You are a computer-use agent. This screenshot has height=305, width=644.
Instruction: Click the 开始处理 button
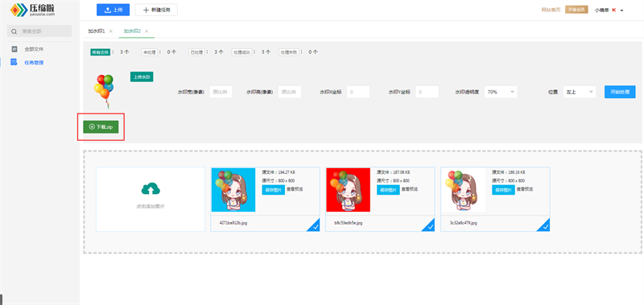point(620,92)
